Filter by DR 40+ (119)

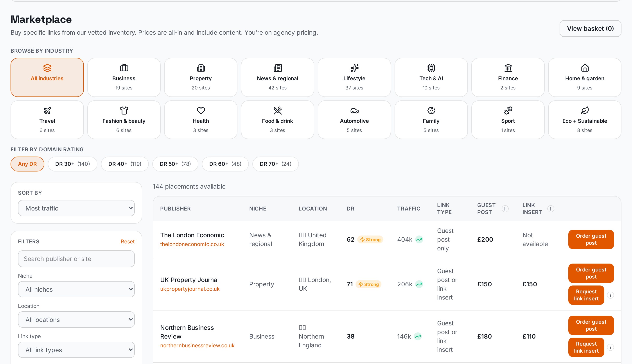[125, 164]
